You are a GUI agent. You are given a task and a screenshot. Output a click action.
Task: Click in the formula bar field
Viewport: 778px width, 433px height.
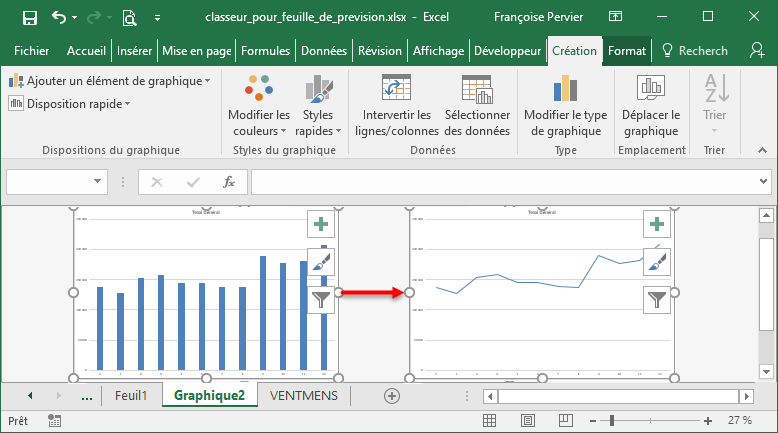[500, 182]
